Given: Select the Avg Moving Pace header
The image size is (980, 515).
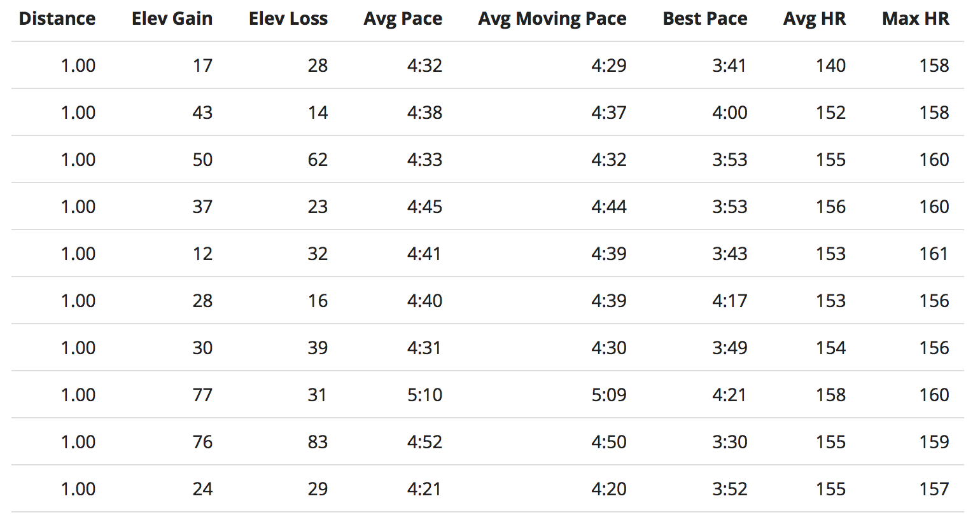Looking at the screenshot, I should click(x=552, y=19).
